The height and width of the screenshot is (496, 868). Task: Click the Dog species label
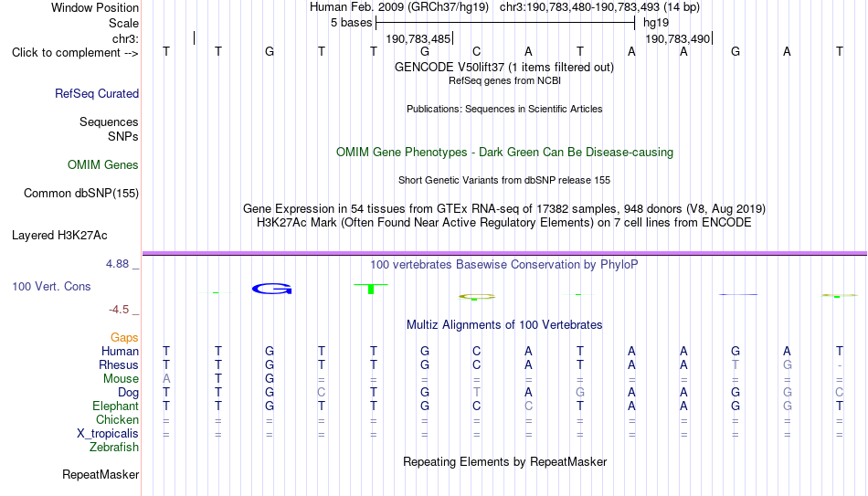128,393
